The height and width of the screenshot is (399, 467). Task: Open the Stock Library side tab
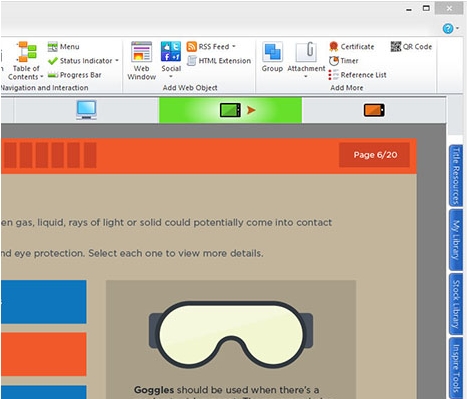[456, 304]
